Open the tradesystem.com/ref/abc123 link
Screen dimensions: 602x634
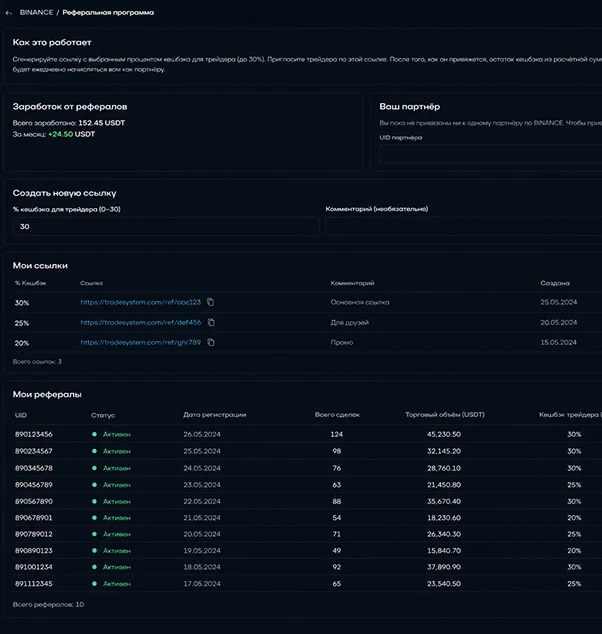140,302
